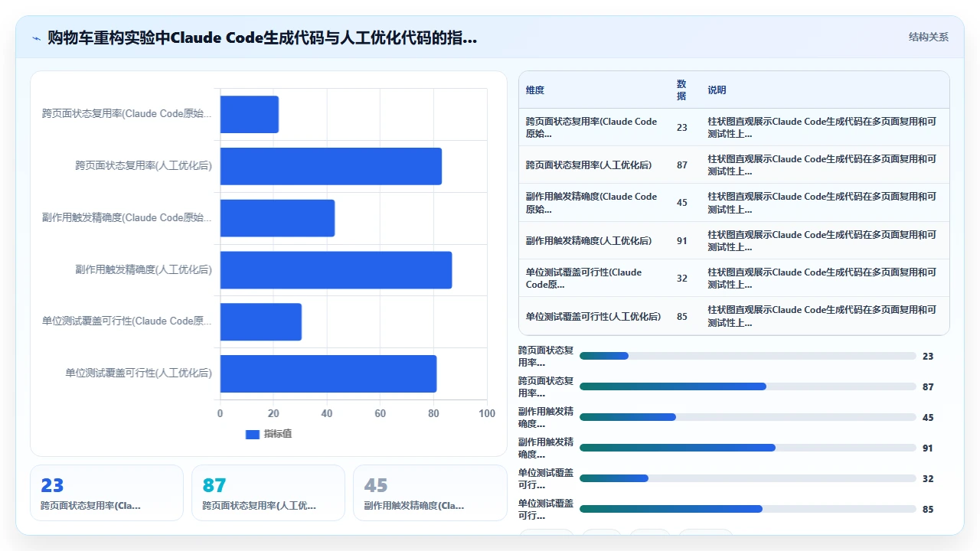
Task: Click the 说明 text in the table row with value 91
Action: click(x=822, y=240)
